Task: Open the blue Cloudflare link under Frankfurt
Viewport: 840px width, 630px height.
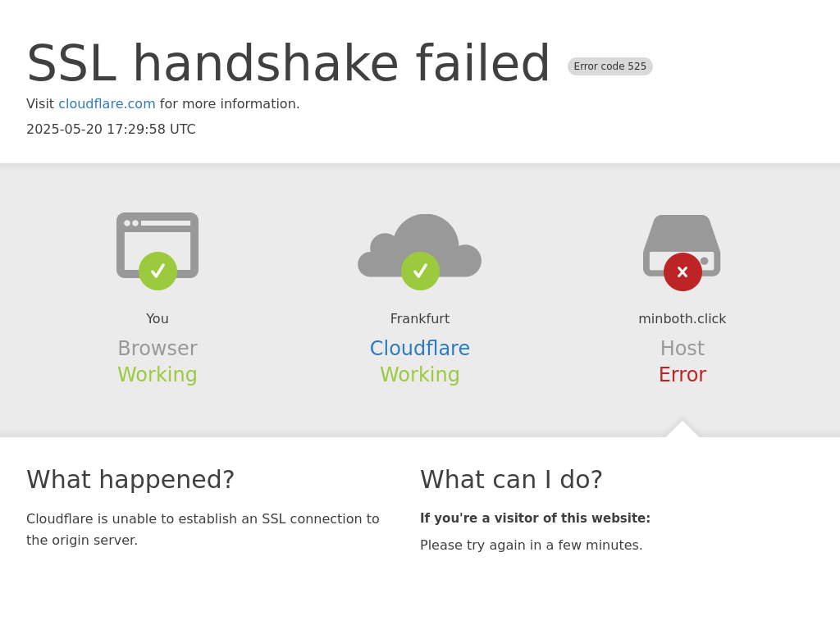Action: click(x=420, y=348)
